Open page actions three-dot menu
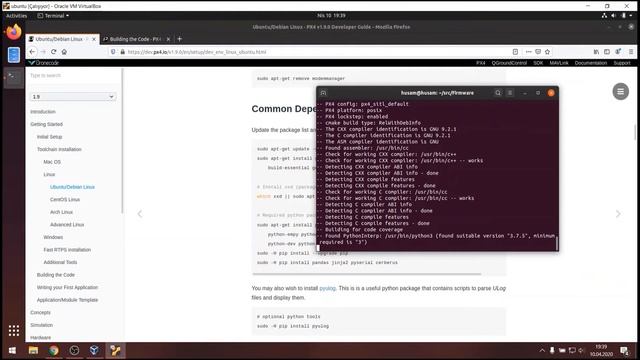 [529, 52]
